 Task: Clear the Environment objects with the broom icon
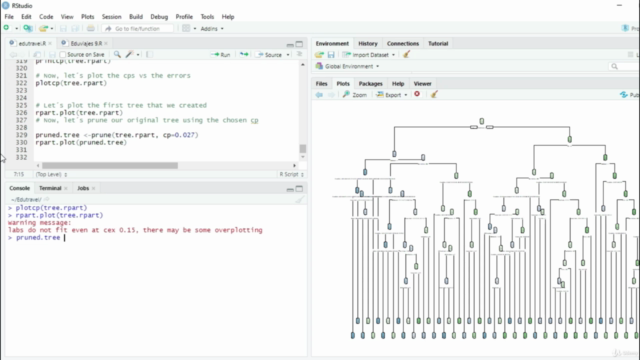pyautogui.click(x=406, y=54)
